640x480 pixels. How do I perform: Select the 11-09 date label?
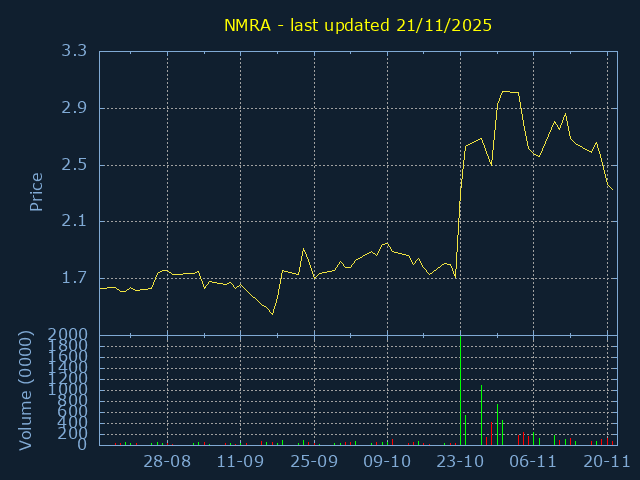pyautogui.click(x=240, y=462)
